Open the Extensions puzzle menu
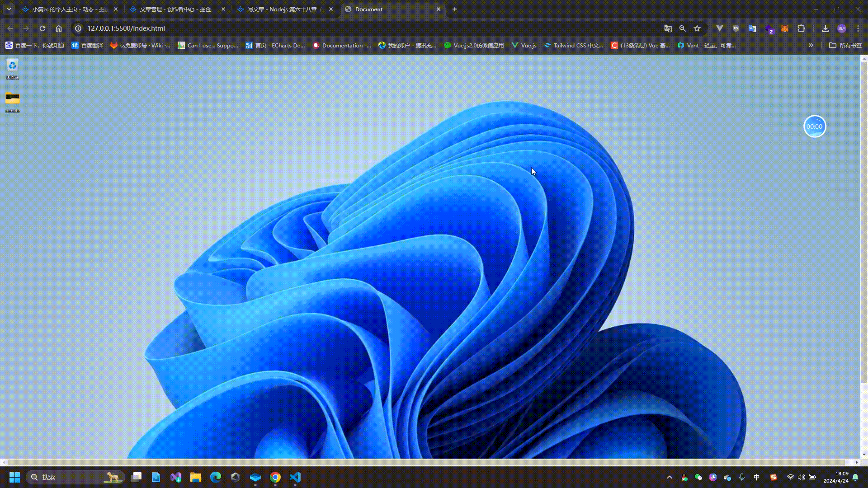 (x=801, y=28)
